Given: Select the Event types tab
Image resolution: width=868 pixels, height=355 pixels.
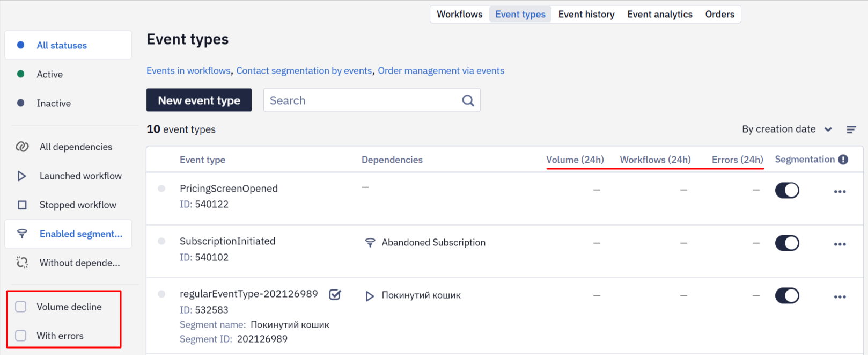Looking at the screenshot, I should [x=520, y=14].
